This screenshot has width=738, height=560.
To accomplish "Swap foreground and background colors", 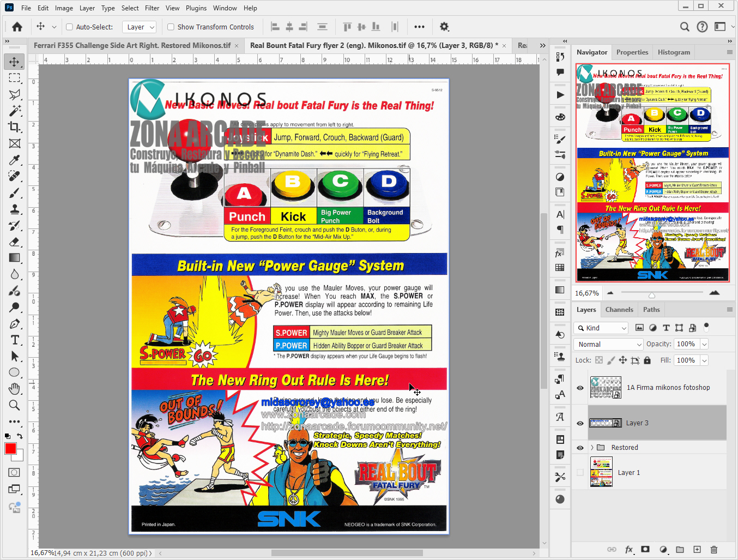I will click(20, 436).
